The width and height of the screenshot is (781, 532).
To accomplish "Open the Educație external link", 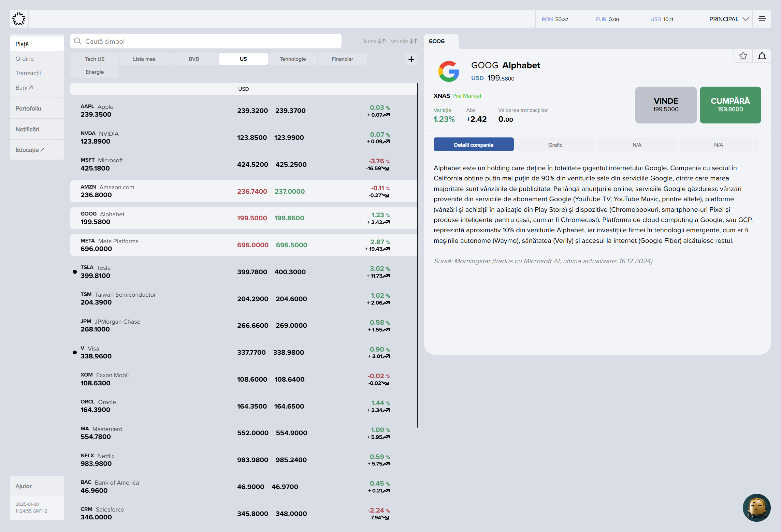I will 37,150.
